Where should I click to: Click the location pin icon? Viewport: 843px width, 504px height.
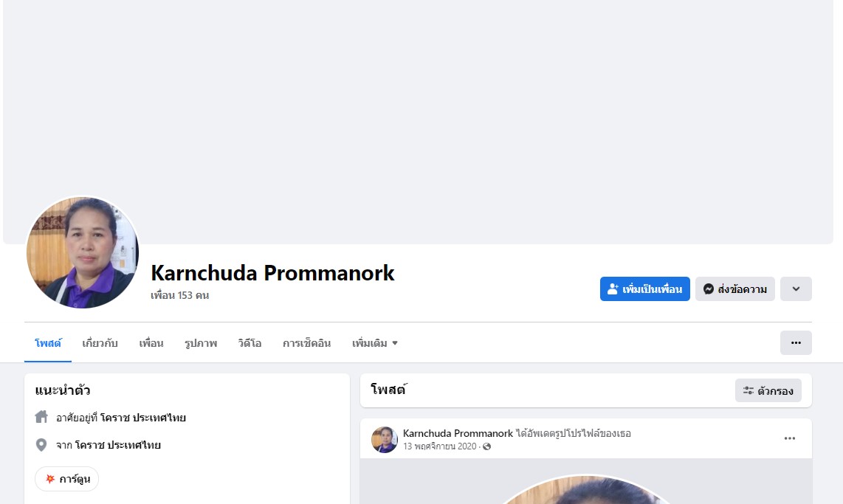41,445
